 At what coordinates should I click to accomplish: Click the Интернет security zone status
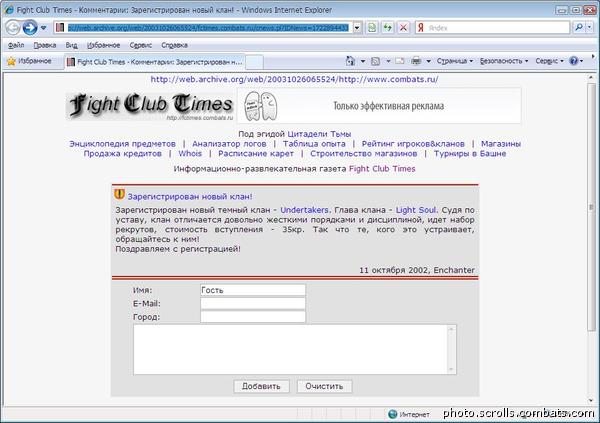409,414
